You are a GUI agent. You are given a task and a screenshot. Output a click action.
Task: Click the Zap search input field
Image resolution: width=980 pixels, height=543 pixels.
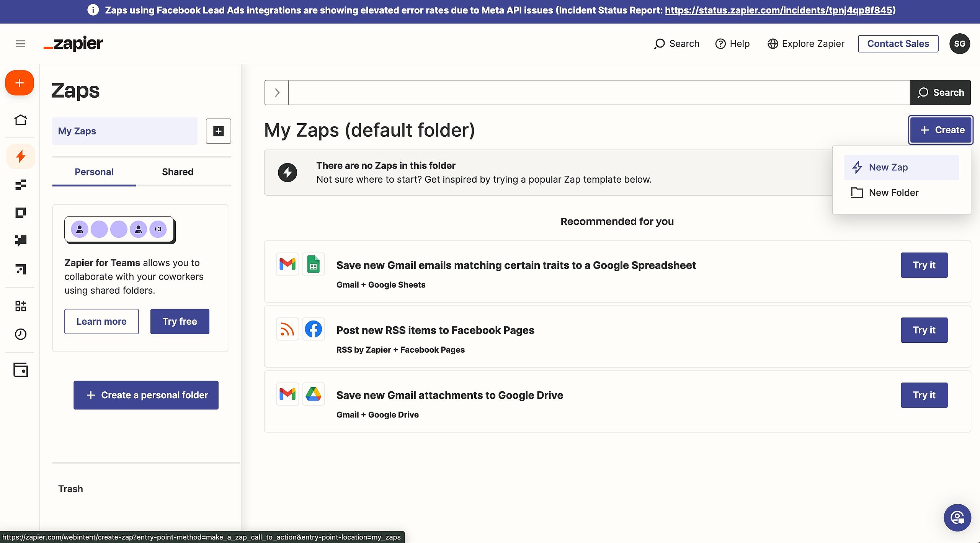pos(599,93)
